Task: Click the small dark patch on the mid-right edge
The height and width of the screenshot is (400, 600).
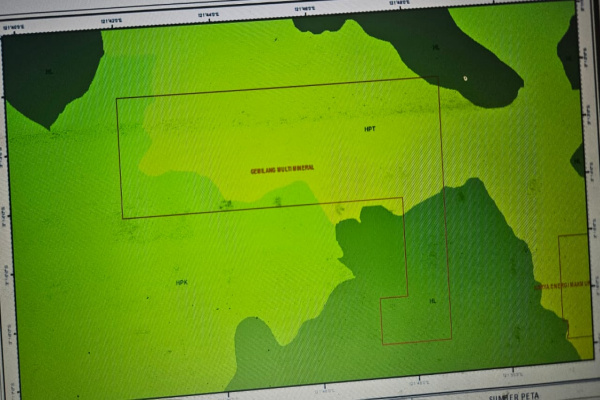Action: (578, 158)
